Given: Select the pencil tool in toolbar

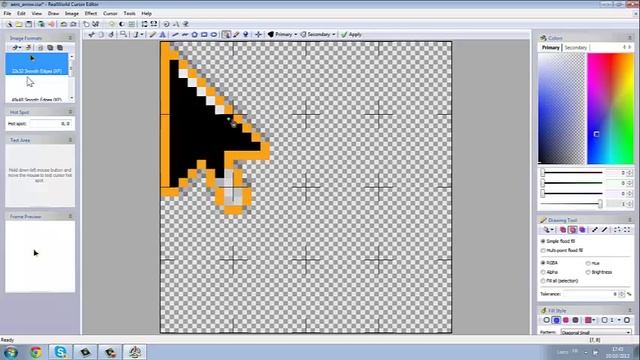Looking at the screenshot, I should click(153, 35).
